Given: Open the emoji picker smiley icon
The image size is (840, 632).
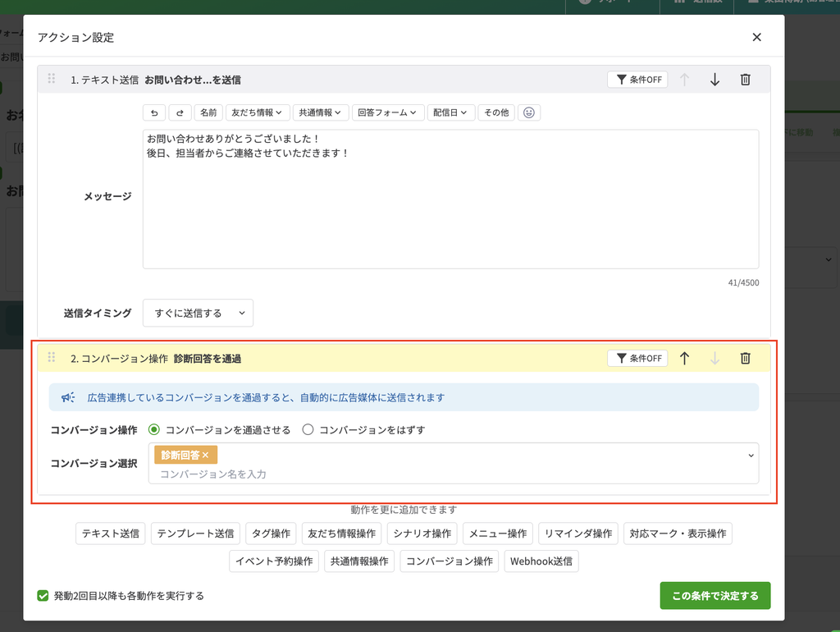Looking at the screenshot, I should point(529,112).
